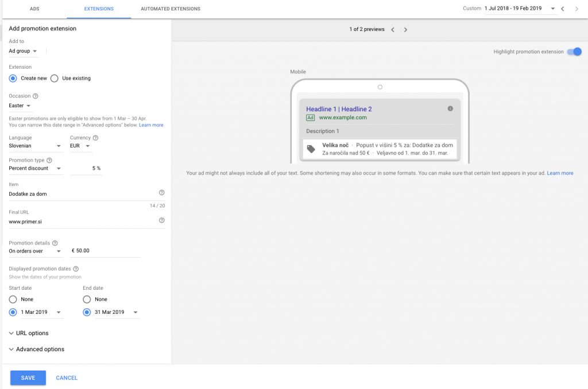Click the help icon in Final URL field
This screenshot has height=389, width=588.
(x=161, y=220)
